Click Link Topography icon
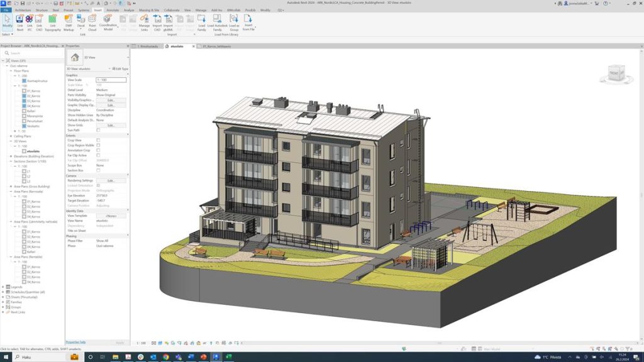The image size is (644, 362). pyautogui.click(x=53, y=23)
